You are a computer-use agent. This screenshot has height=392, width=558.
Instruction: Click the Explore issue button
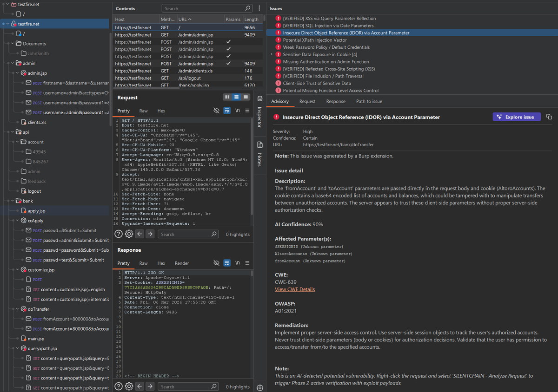pyautogui.click(x=517, y=117)
